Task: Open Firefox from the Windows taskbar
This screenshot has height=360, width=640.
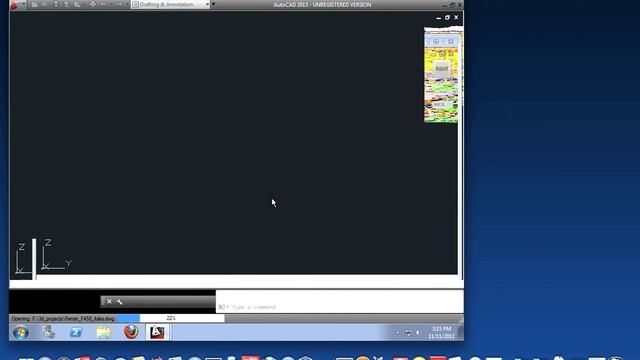Action: [x=131, y=332]
